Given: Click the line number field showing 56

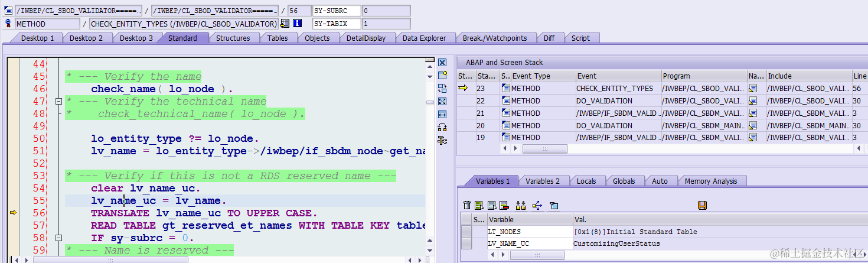Looking at the screenshot, I should [x=299, y=11].
